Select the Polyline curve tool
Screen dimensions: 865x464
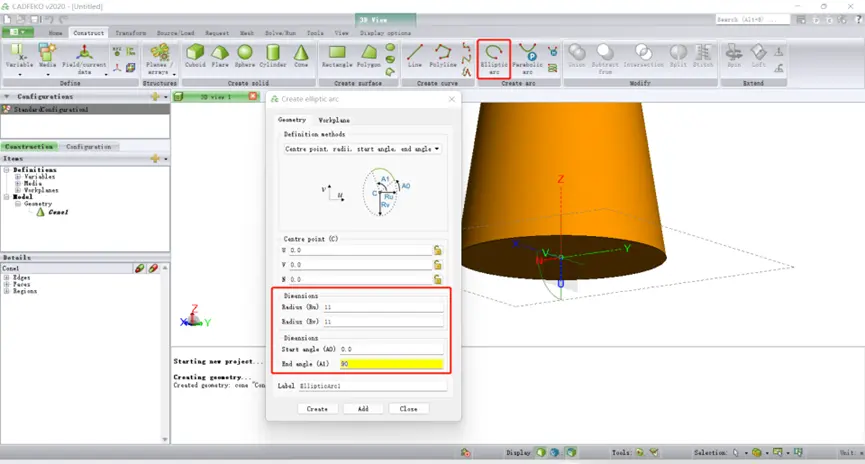(x=443, y=56)
